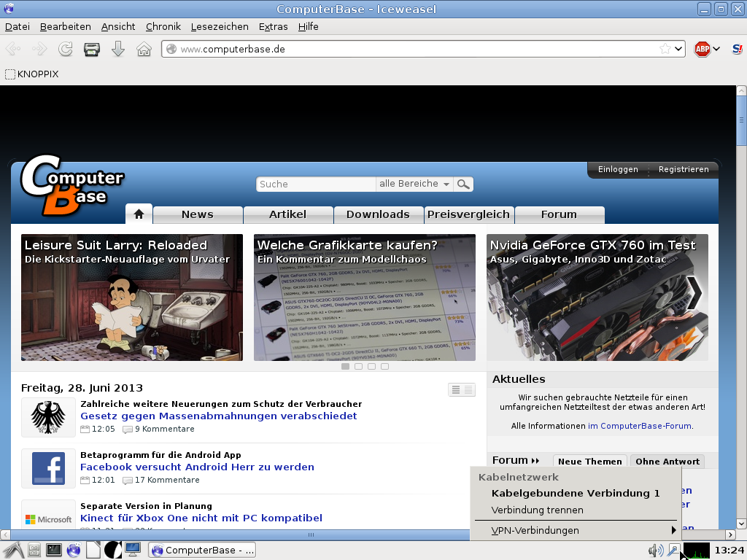Screen dimensions: 747x560
Task: Switch to the News tab
Action: 197,215
